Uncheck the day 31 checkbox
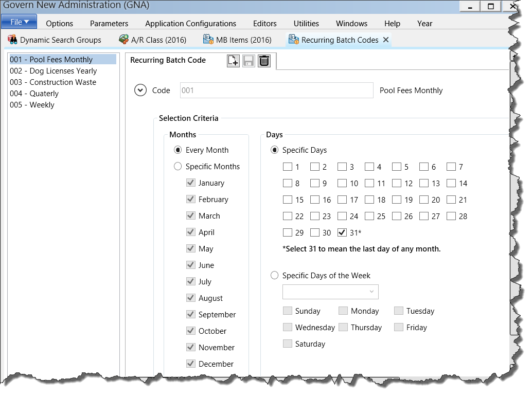This screenshot has height=396, width=532. click(342, 232)
